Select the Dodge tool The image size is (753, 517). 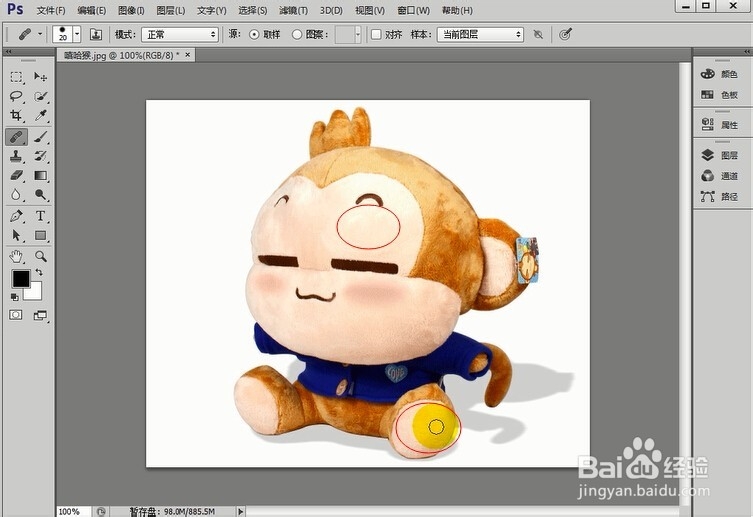point(40,194)
